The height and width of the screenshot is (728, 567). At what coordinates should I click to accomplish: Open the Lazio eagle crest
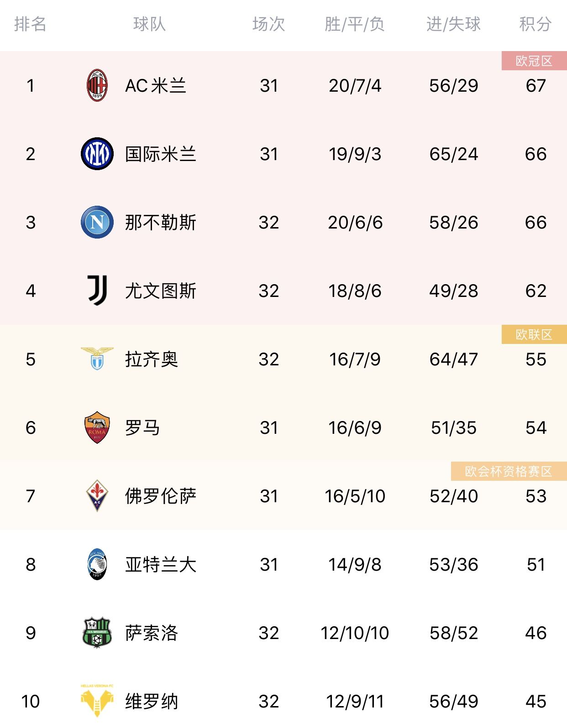[x=97, y=359]
